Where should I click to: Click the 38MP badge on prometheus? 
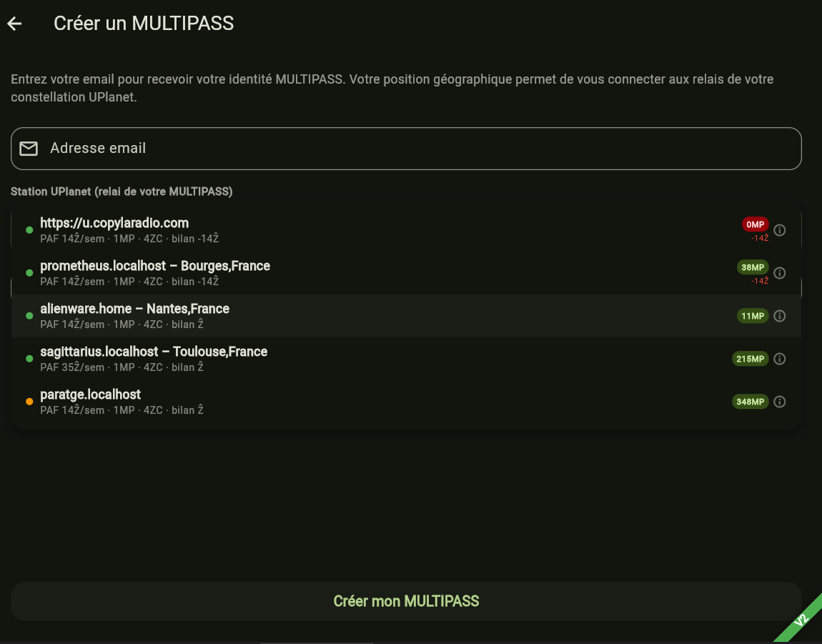pyautogui.click(x=753, y=267)
